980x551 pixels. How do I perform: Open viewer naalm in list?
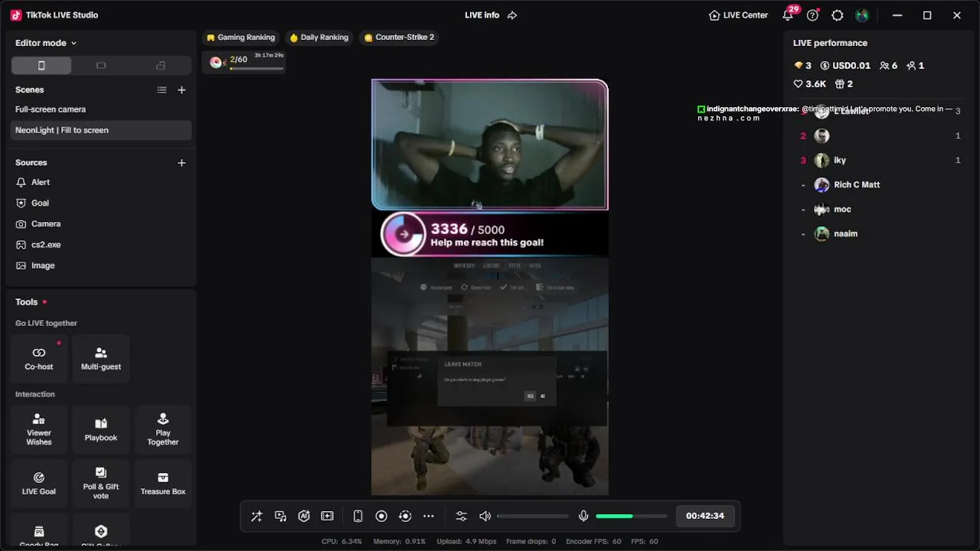pos(880,233)
